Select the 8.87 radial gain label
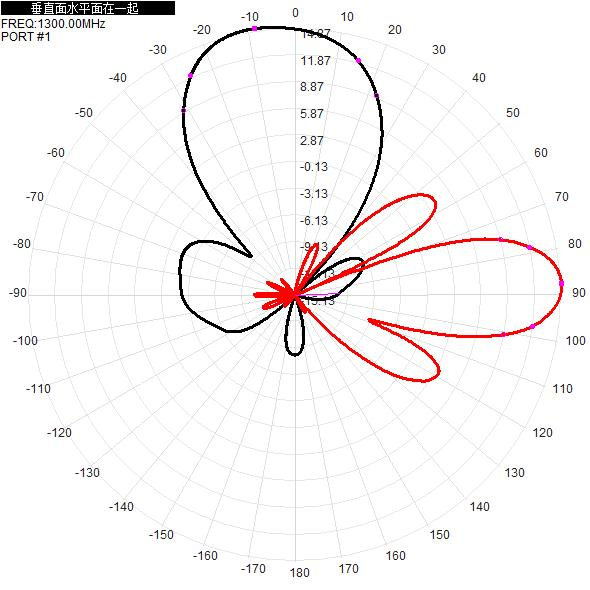The height and width of the screenshot is (590, 590). pyautogui.click(x=312, y=87)
